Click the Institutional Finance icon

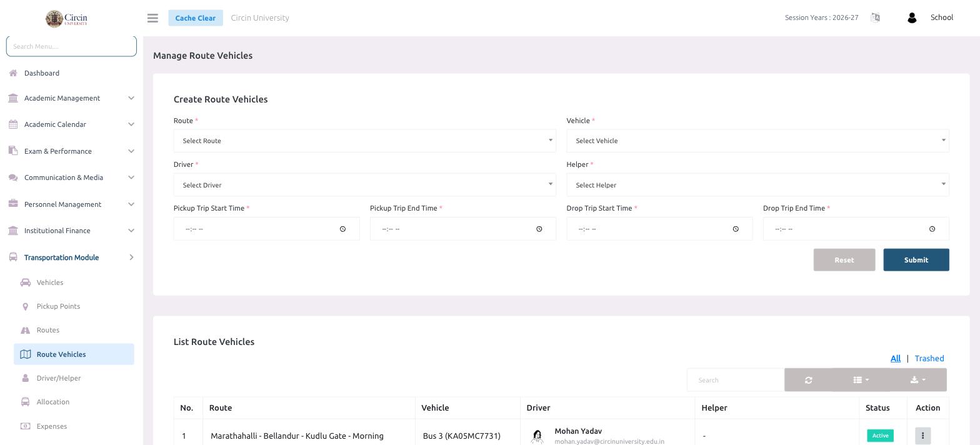(13, 231)
